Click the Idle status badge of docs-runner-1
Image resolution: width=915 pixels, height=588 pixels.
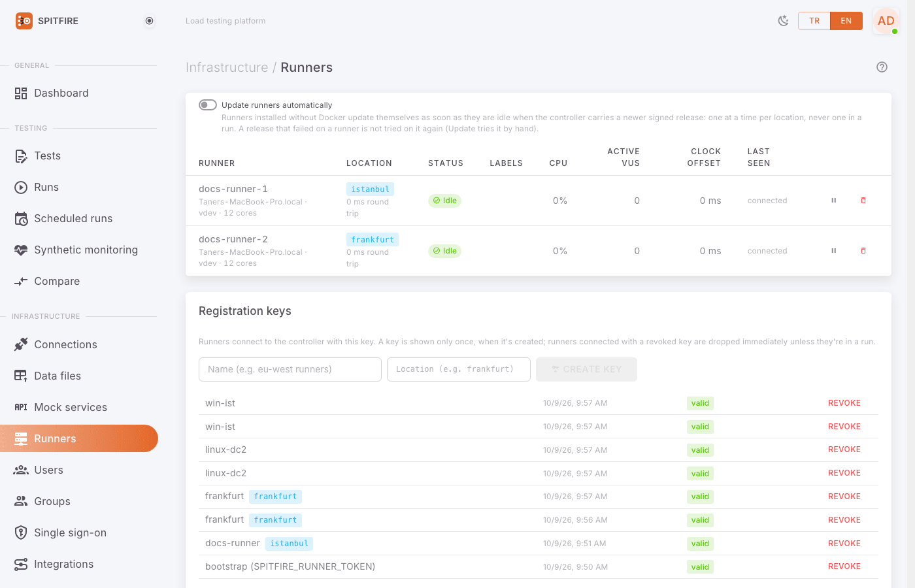(x=444, y=201)
